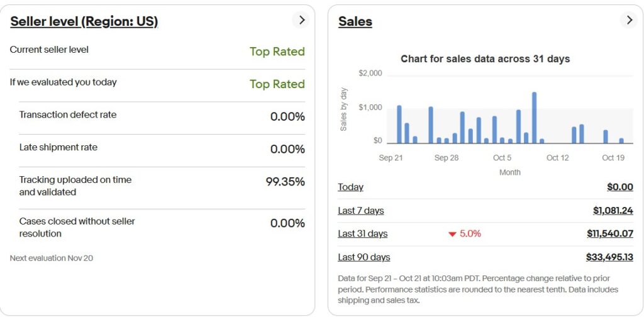Open the Last 31 days link
This screenshot has width=644, height=317.
pyautogui.click(x=362, y=233)
